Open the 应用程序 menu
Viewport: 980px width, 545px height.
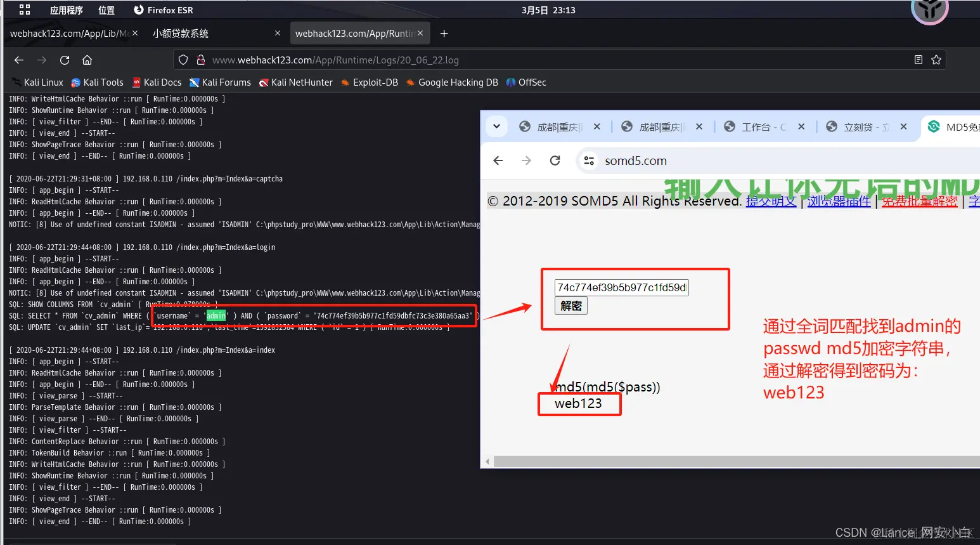click(x=67, y=10)
